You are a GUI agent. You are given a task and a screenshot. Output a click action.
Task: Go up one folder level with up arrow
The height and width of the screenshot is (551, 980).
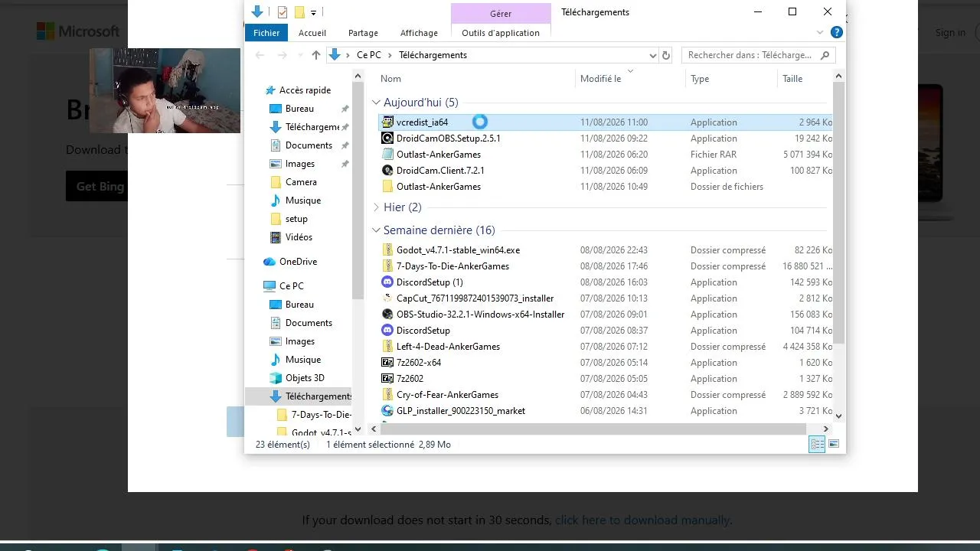pyautogui.click(x=315, y=55)
